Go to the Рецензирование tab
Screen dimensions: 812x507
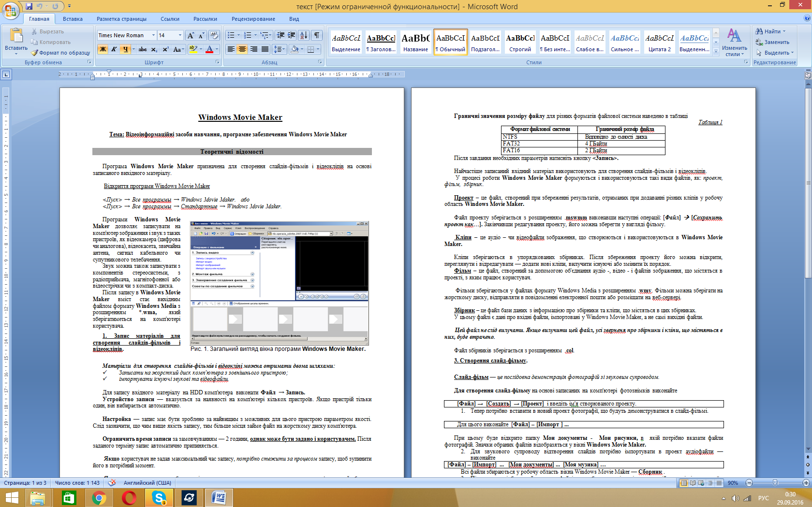[x=253, y=19]
